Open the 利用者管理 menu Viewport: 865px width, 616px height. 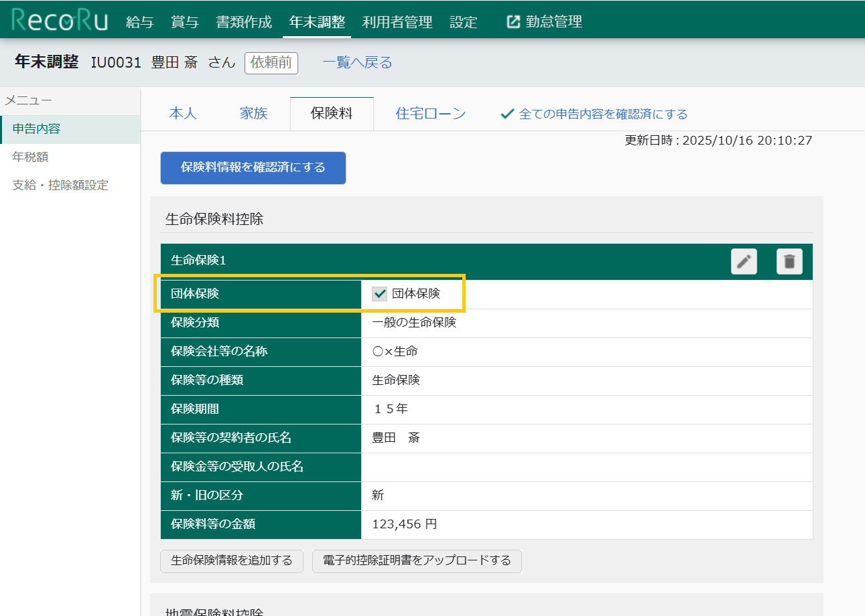pos(397,21)
